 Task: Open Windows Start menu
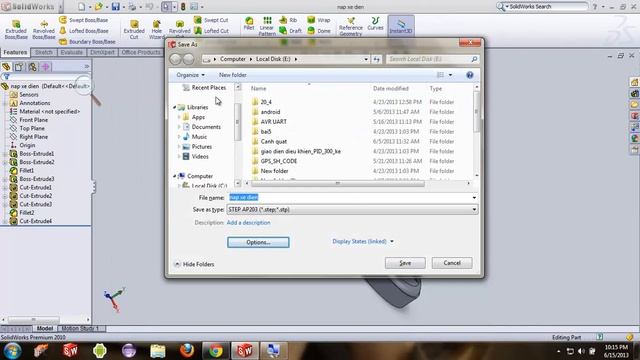12,351
